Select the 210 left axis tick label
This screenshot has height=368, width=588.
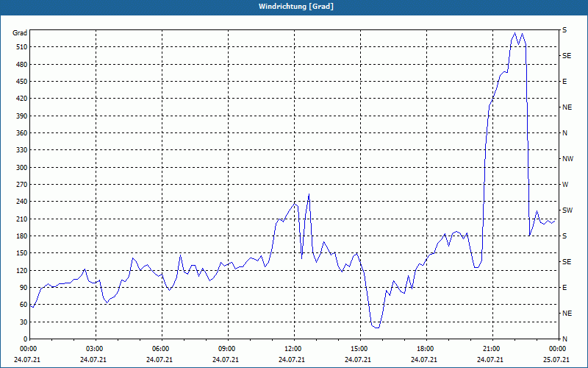21,219
